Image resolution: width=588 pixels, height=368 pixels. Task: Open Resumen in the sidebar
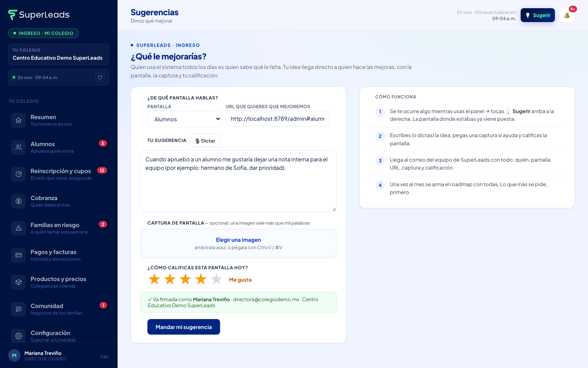(x=59, y=120)
